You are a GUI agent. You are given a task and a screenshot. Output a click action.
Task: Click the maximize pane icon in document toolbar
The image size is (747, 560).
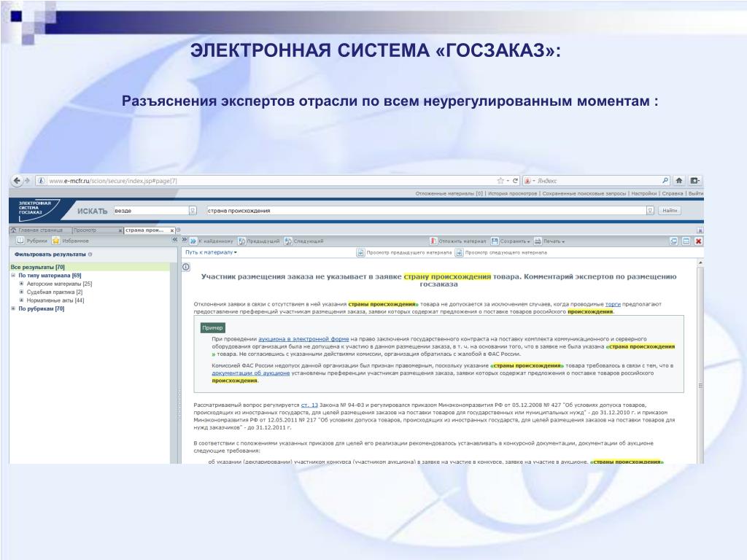click(686, 241)
